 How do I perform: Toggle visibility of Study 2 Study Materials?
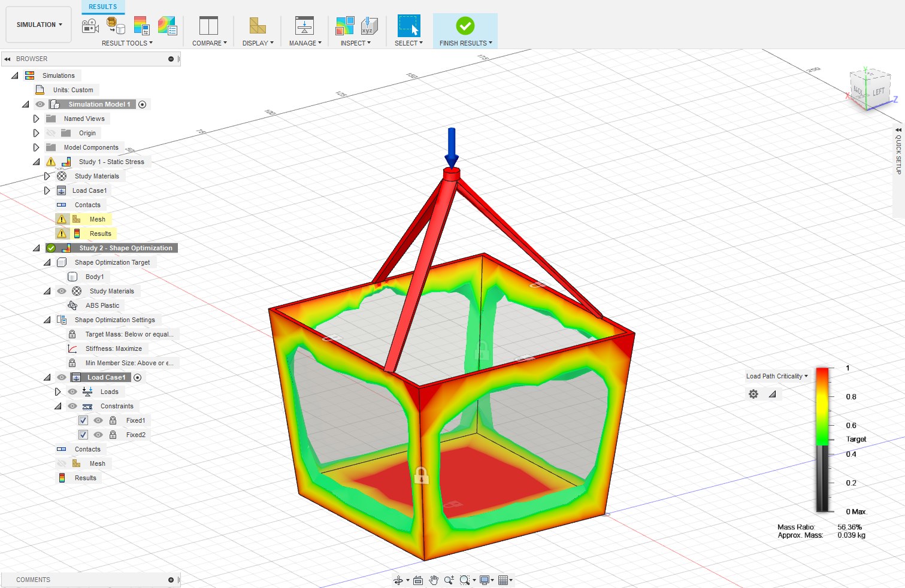[x=62, y=291]
